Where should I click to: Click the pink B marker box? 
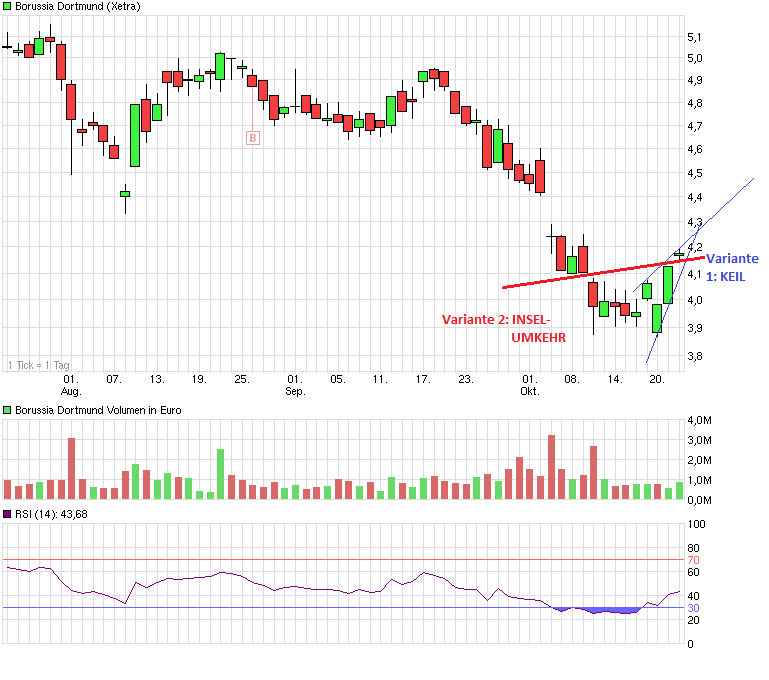point(253,138)
